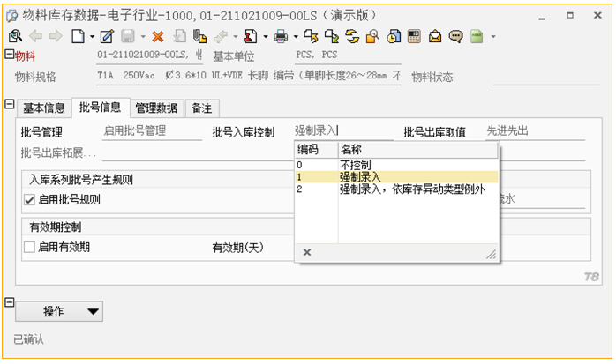Click the magnifier search icon in toolbar
Viewport: 616px width, 364px height.
tap(15, 36)
